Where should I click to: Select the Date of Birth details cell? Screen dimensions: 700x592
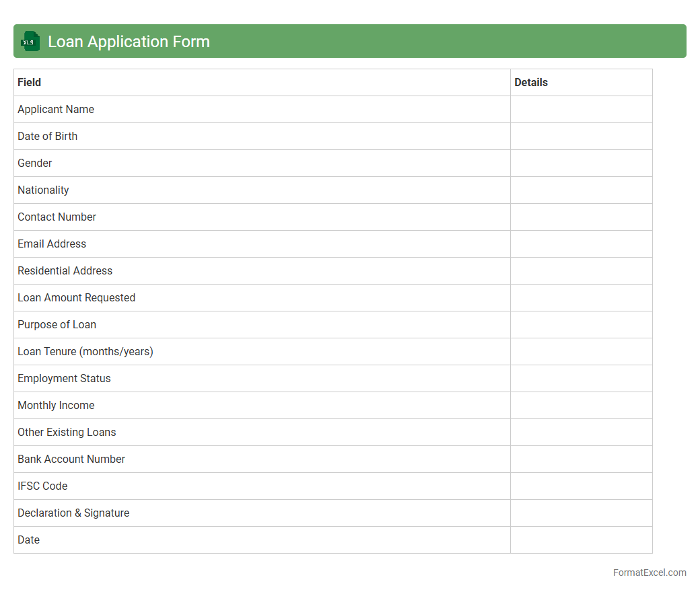coord(581,137)
